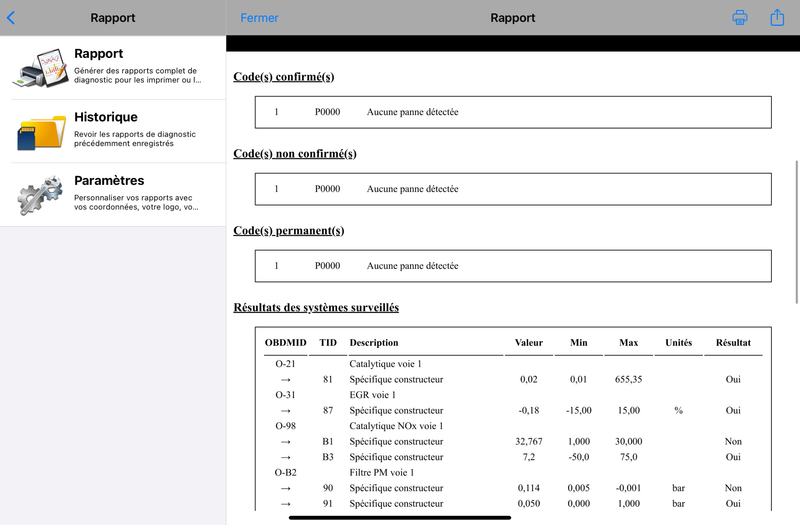
Task: Select the Historique menu item title
Action: coord(106,117)
